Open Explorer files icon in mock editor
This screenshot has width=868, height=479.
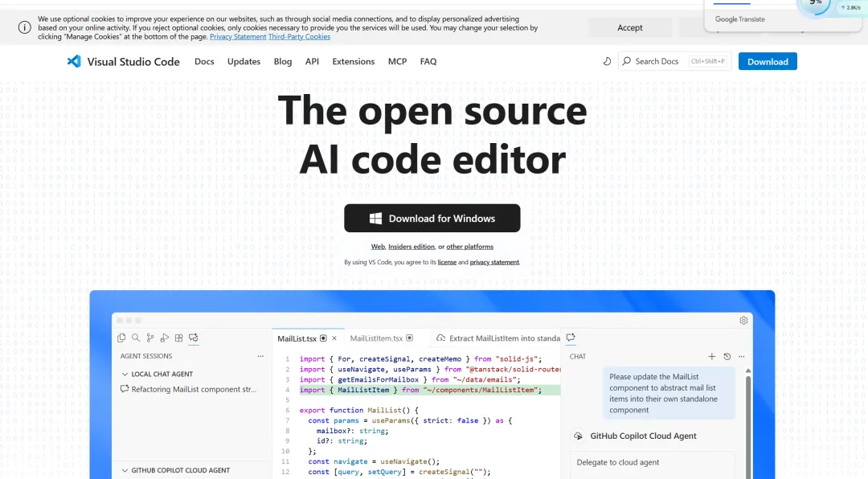pyautogui.click(x=121, y=338)
